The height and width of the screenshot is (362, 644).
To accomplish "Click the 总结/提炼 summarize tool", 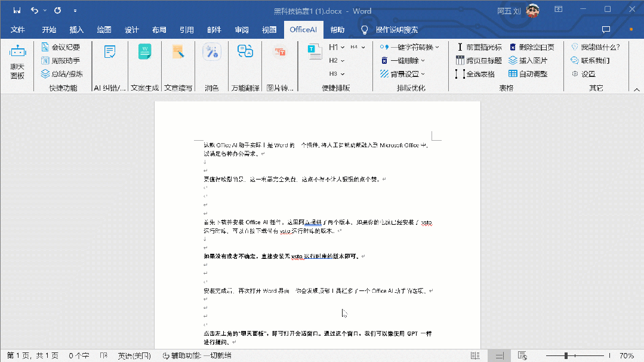I will [x=62, y=74].
